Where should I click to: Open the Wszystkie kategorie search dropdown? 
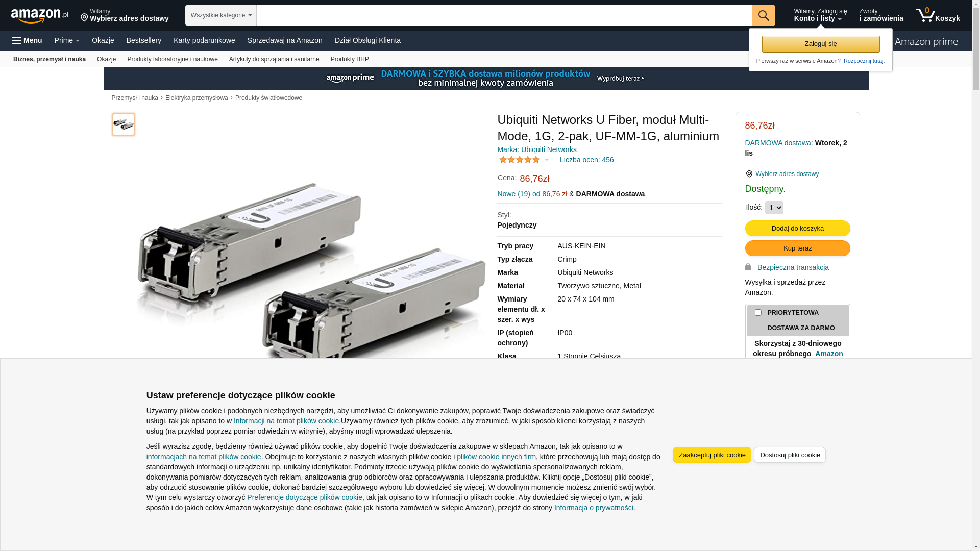click(221, 15)
